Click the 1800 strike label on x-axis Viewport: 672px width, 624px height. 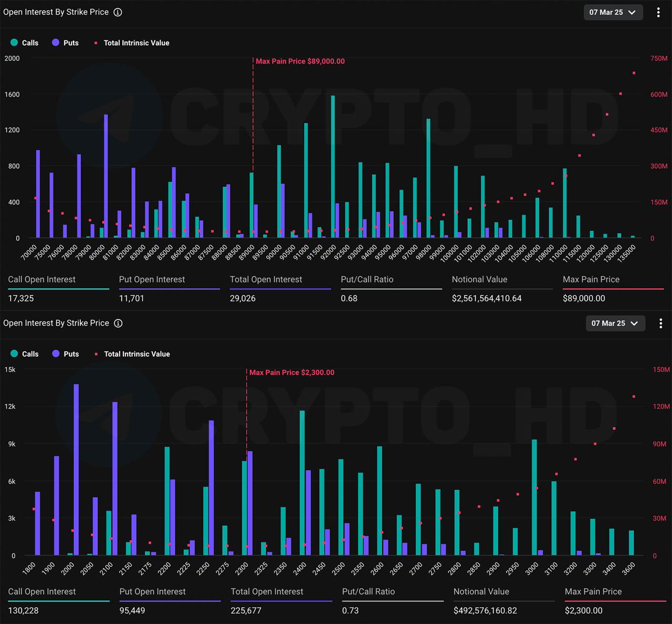(29, 568)
